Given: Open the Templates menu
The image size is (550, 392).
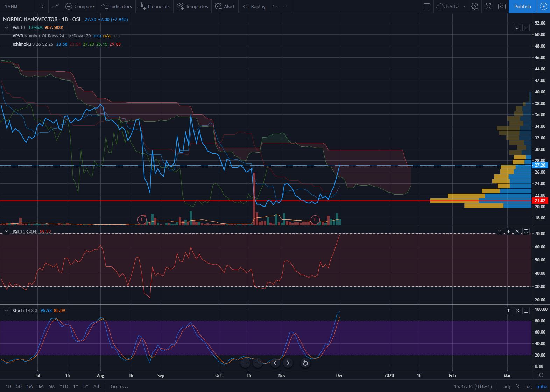Looking at the screenshot, I should pyautogui.click(x=192, y=6).
